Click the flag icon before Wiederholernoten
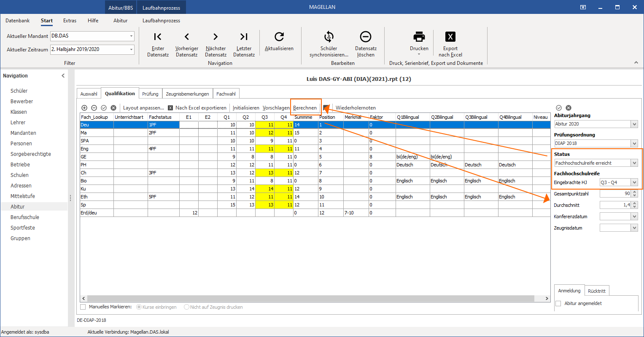644x337 pixels. pyautogui.click(x=326, y=108)
